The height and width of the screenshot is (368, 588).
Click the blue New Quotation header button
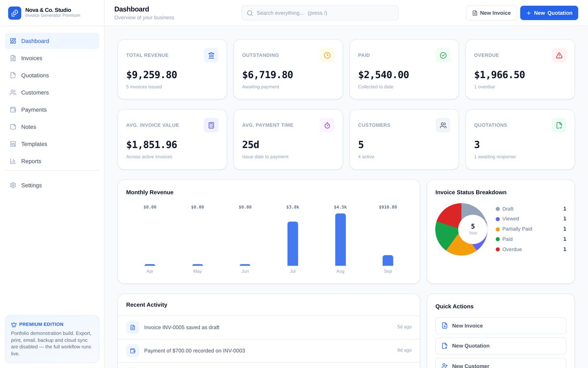549,13
